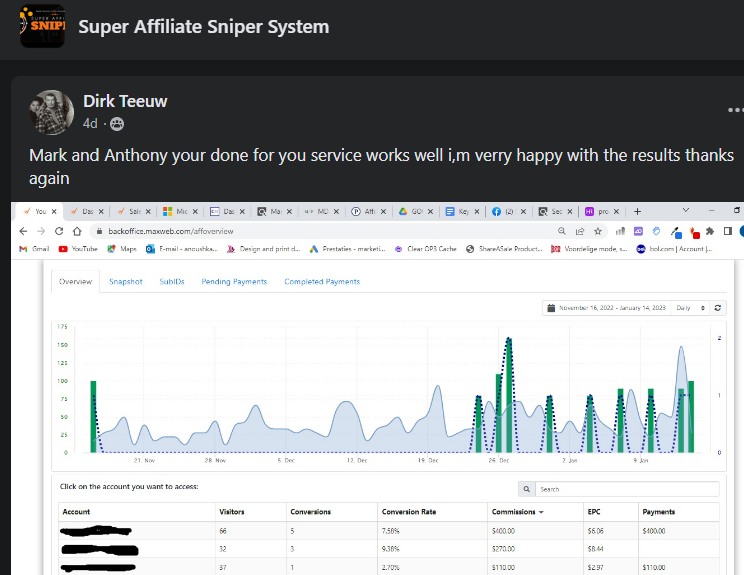Open the 'bol.com | Account' bookmark
Screen dimensions: 744x575
[x=674, y=249]
